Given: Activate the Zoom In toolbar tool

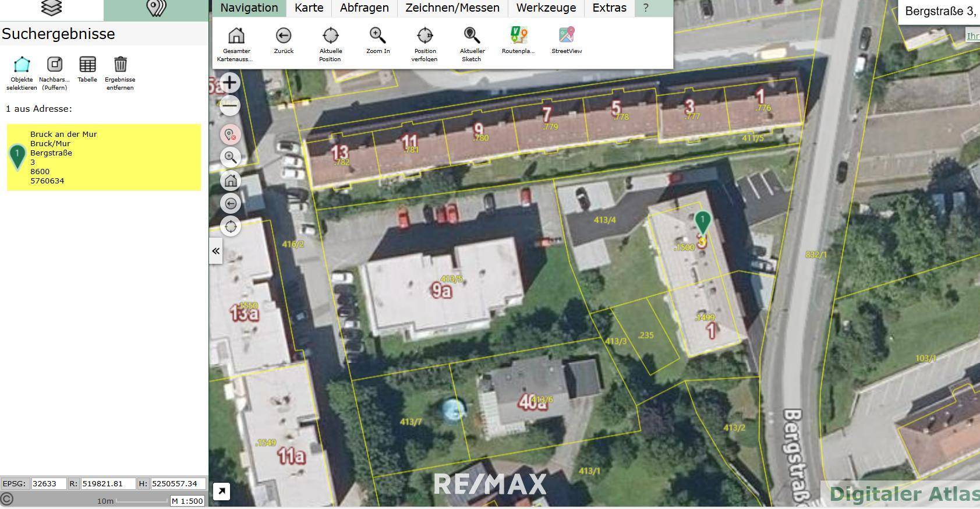Looking at the screenshot, I should 378,40.
